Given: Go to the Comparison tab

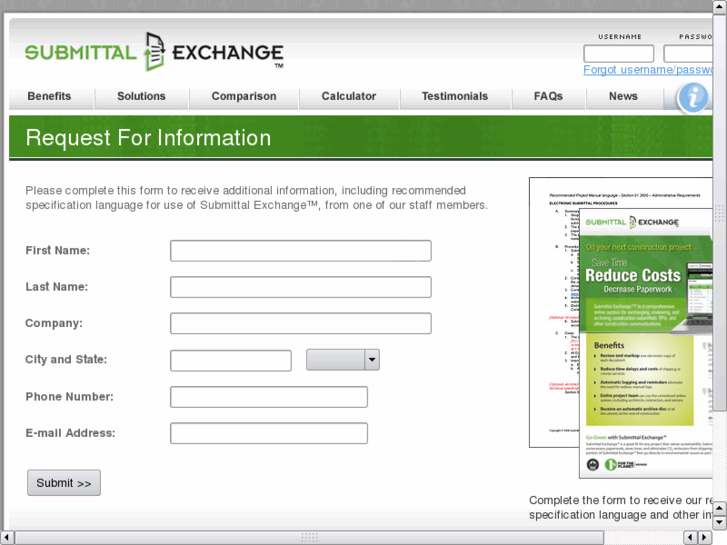Looking at the screenshot, I should point(244,96).
